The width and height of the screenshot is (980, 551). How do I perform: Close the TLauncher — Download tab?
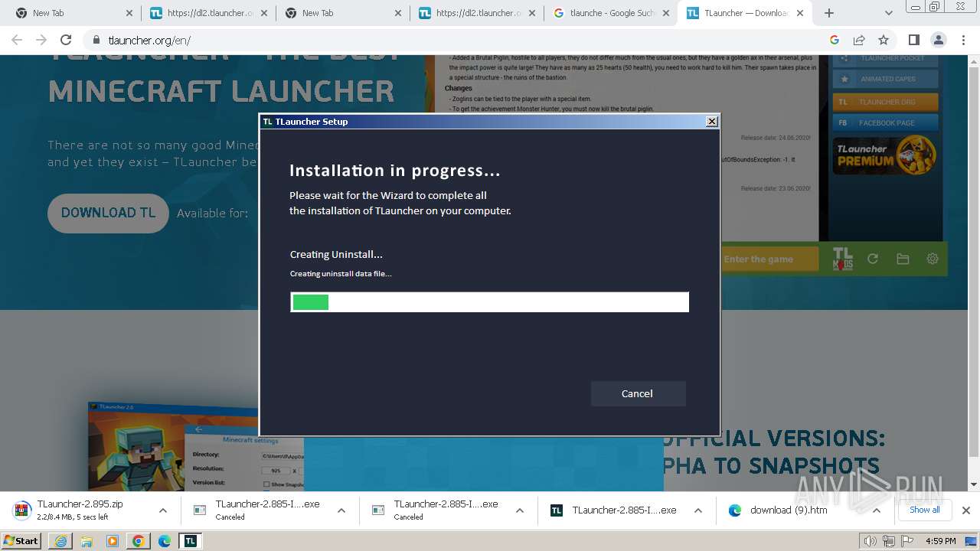coord(800,13)
